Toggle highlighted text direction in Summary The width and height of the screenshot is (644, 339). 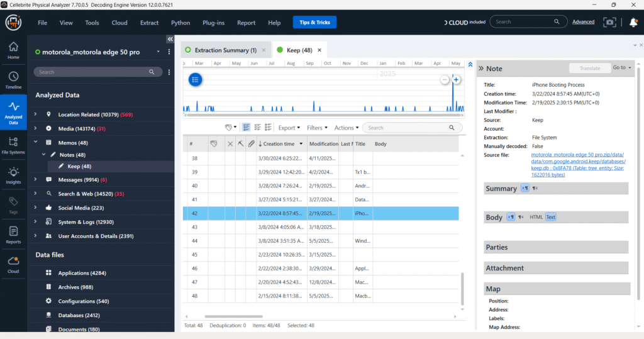[525, 188]
